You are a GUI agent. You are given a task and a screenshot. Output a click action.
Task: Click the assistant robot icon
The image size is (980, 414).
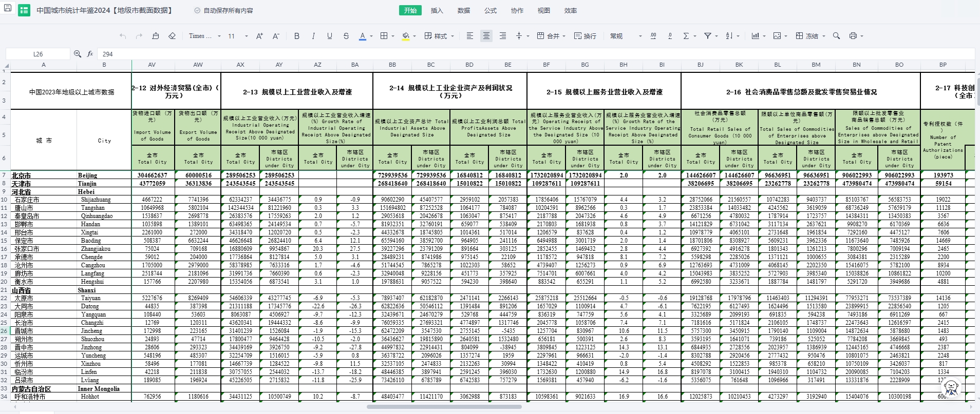(x=951, y=388)
